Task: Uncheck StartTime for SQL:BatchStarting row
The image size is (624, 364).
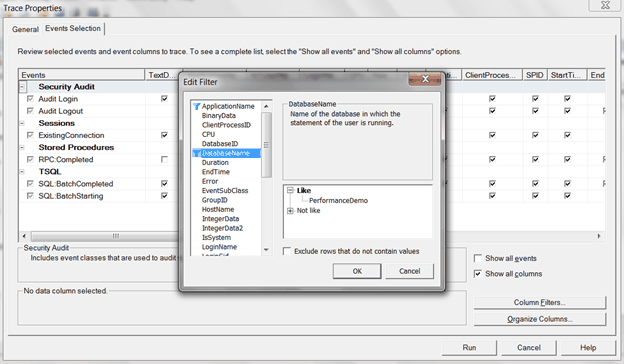Action: (x=567, y=196)
